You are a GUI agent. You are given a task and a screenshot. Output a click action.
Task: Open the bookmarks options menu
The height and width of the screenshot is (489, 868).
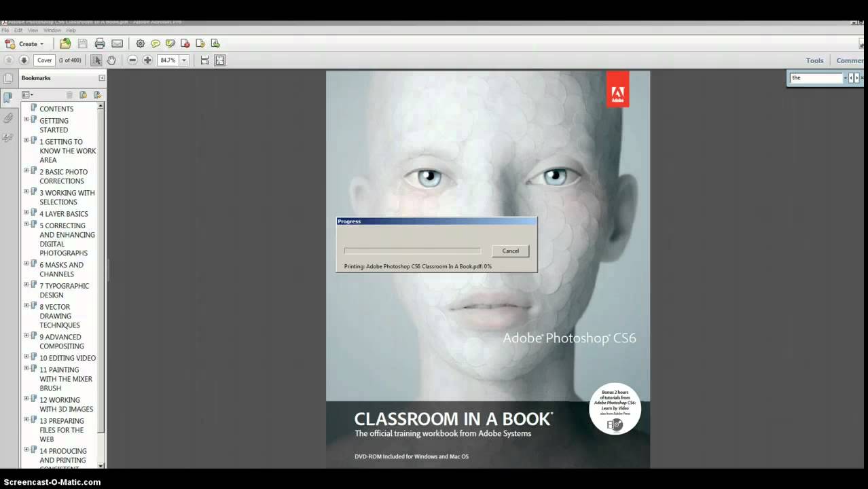[x=27, y=95]
